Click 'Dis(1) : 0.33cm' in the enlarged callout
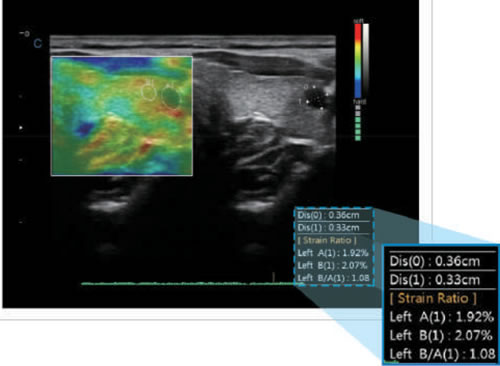 click(x=435, y=280)
